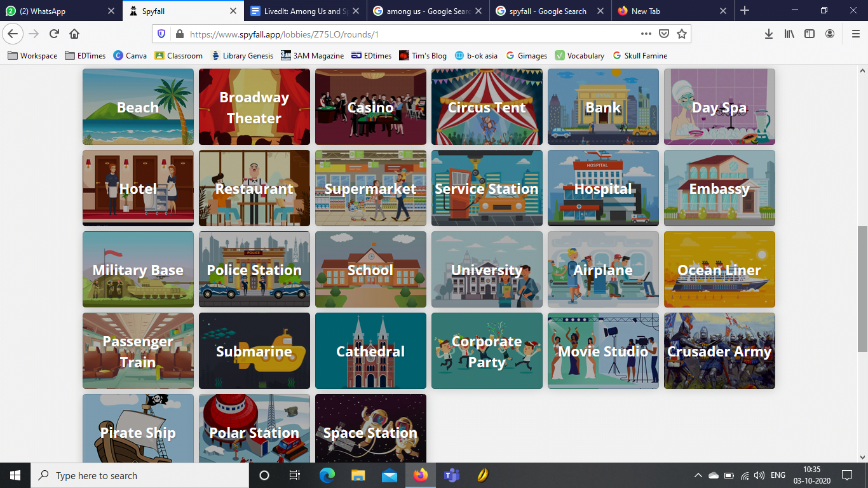
Task: Reload the page with the refresh icon
Action: pos(54,34)
